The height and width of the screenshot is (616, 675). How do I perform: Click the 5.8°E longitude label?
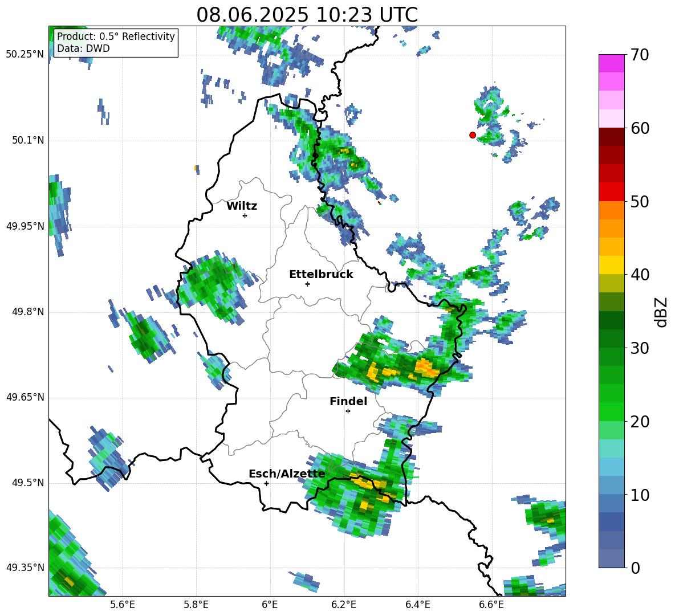196,605
